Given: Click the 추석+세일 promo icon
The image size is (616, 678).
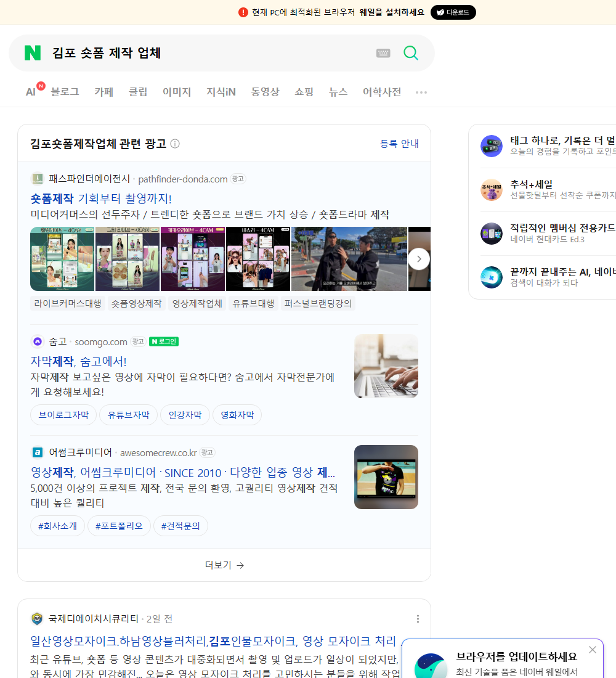Looking at the screenshot, I should pos(492,190).
